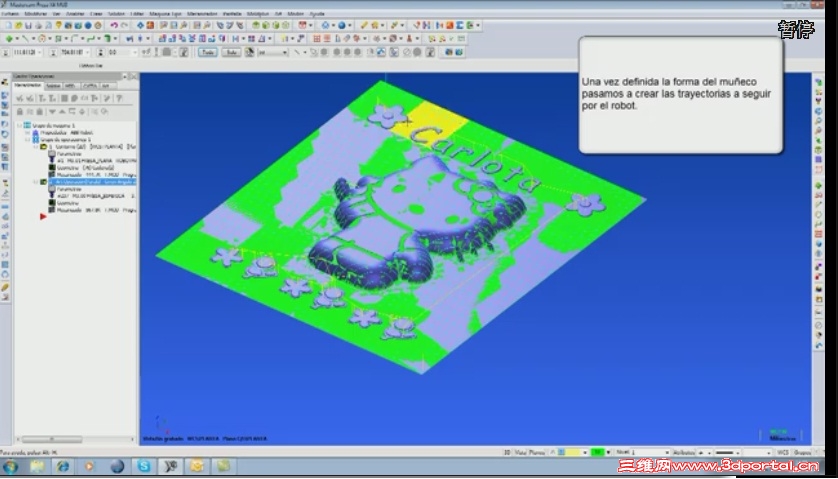
Task: Toggle Operations Manager pin button
Action: click(x=125, y=76)
